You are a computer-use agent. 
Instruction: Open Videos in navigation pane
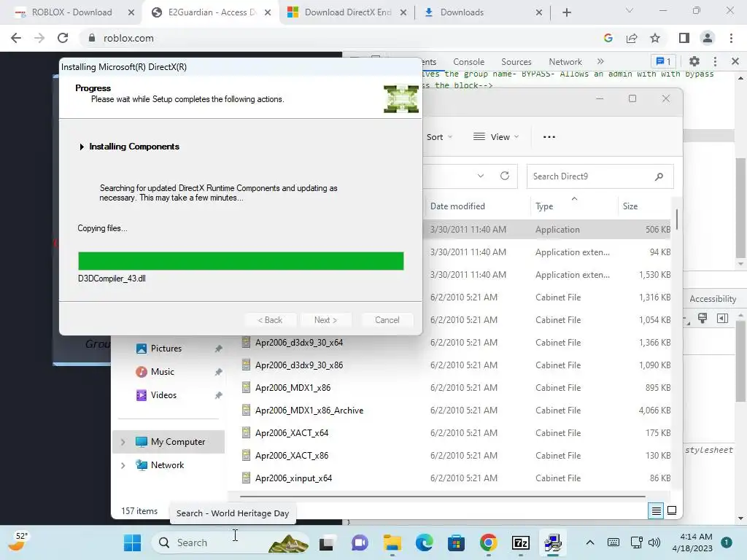164,395
